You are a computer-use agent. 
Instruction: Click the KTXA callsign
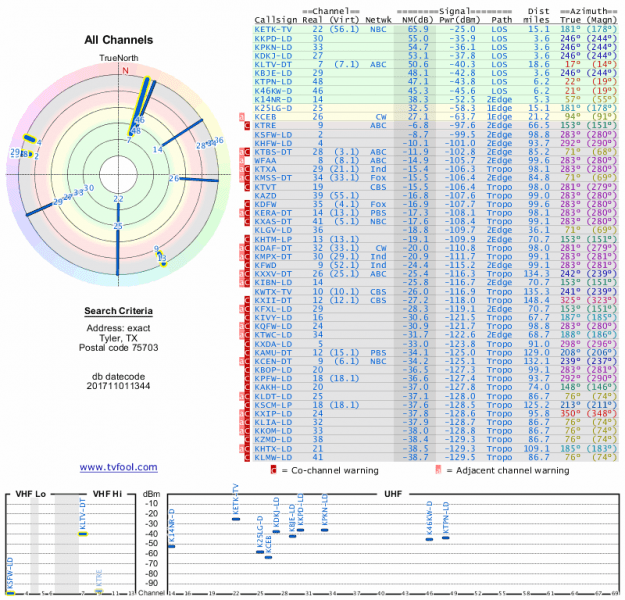click(265, 169)
